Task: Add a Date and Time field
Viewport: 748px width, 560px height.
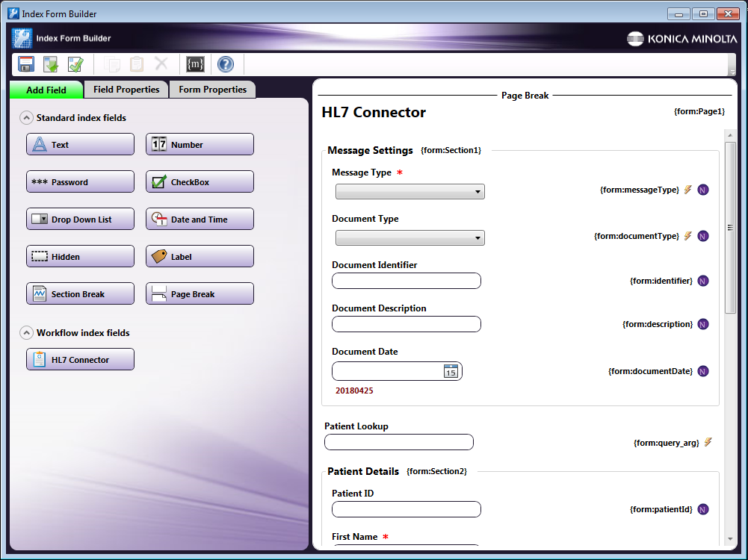Action: coord(200,220)
